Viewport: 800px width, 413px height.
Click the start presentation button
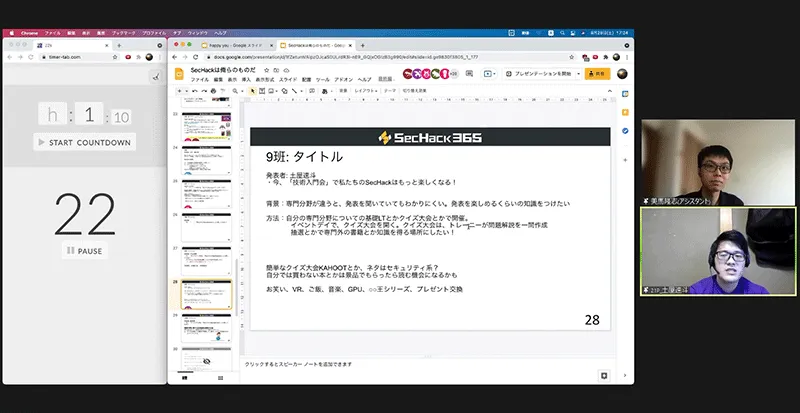[539, 74]
